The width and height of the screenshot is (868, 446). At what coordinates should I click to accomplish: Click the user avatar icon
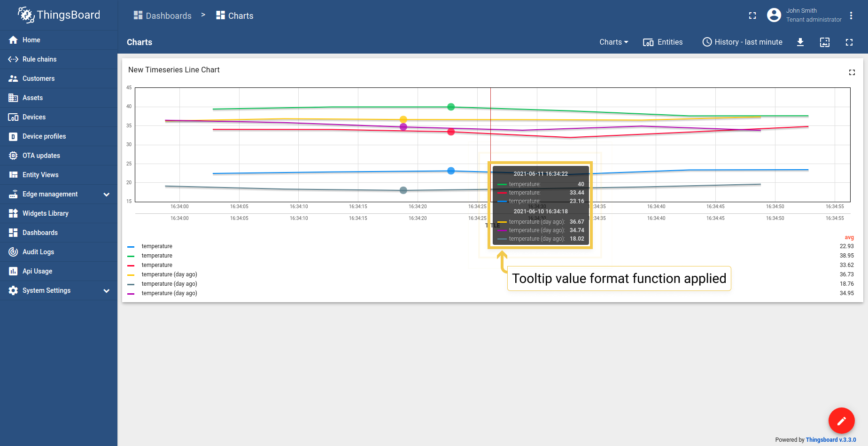774,16
